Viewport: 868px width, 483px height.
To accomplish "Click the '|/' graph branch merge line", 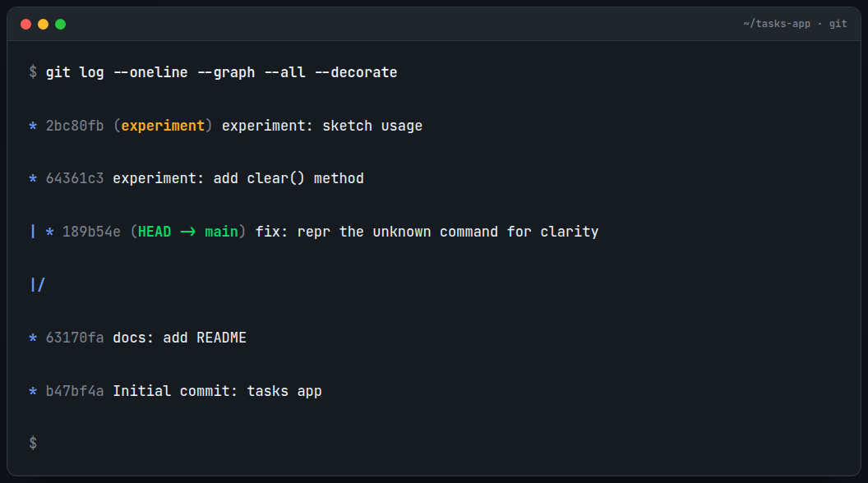I will click(37, 285).
